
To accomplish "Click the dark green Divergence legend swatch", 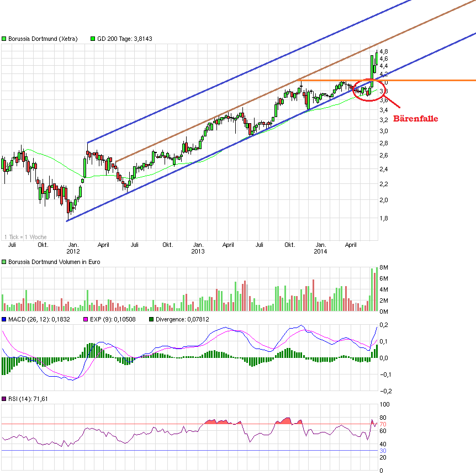I will [151, 319].
